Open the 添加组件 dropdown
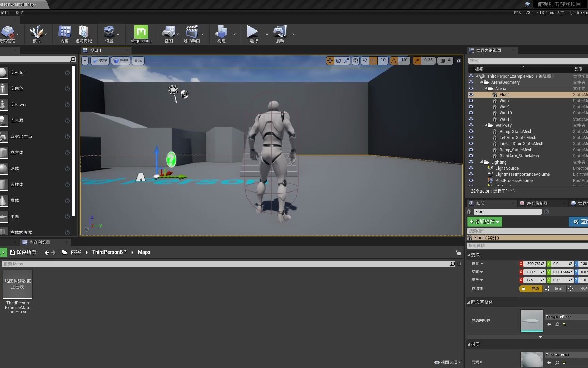This screenshot has height=368, width=588. pos(484,221)
